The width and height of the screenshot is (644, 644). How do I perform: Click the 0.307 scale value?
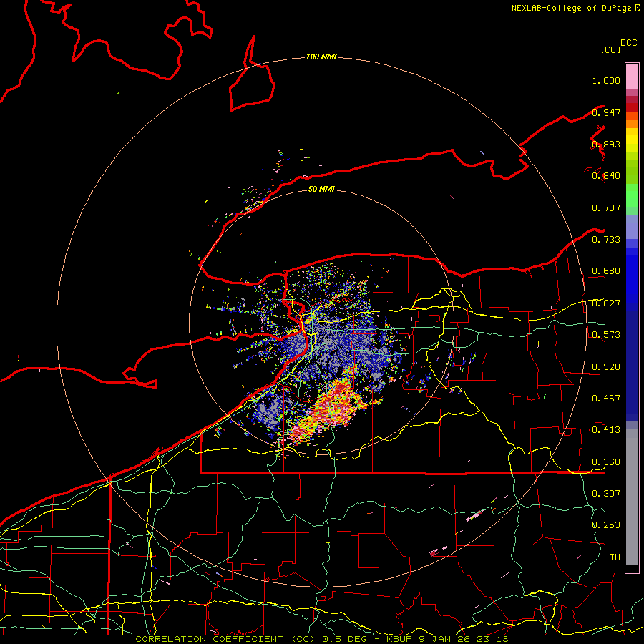point(606,494)
